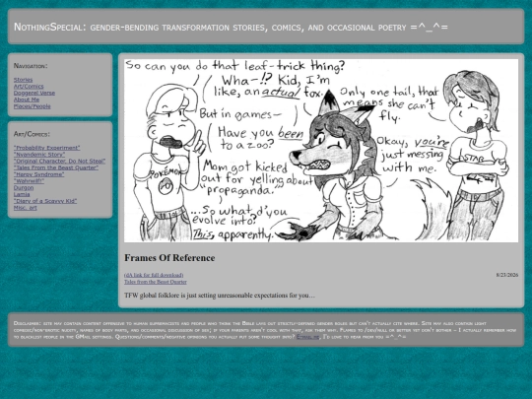Click the NothingSpecial site title header
Viewport: 532px width, 399px height.
231,27
